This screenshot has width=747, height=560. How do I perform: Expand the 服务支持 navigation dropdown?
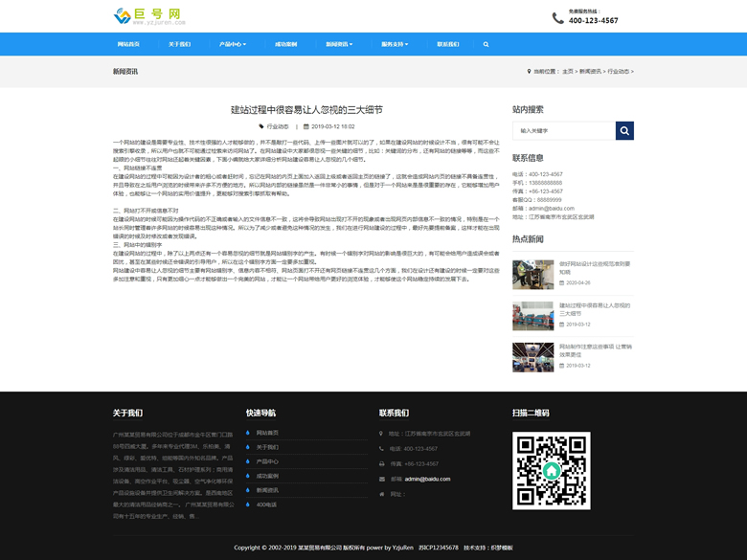(x=395, y=44)
